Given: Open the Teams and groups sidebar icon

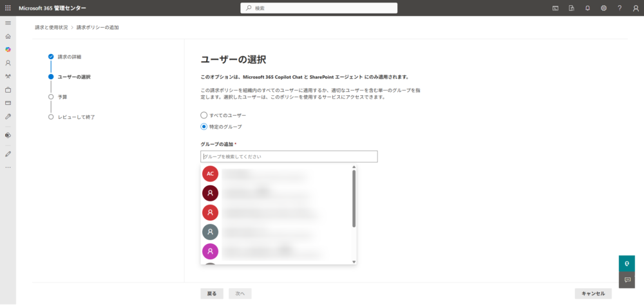Looking at the screenshot, I should tap(8, 76).
